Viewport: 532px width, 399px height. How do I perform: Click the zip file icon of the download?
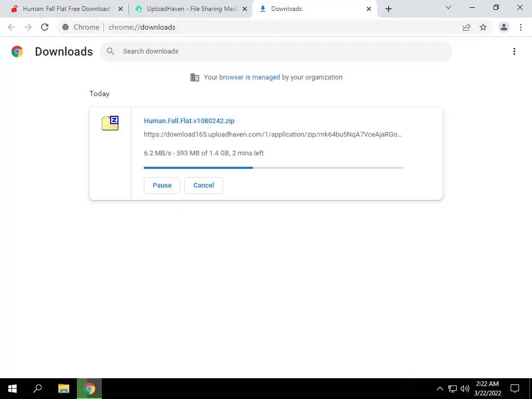coord(110,123)
